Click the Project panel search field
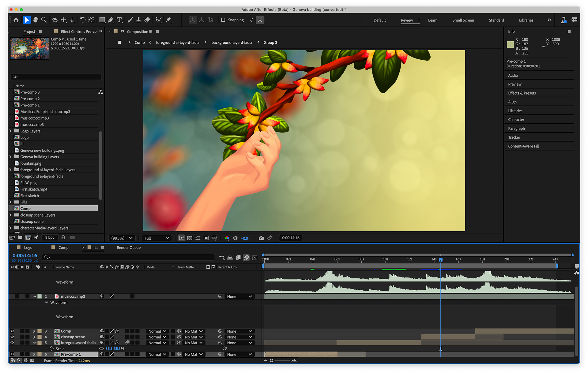Viewport: 588px width, 373px height. pos(56,76)
